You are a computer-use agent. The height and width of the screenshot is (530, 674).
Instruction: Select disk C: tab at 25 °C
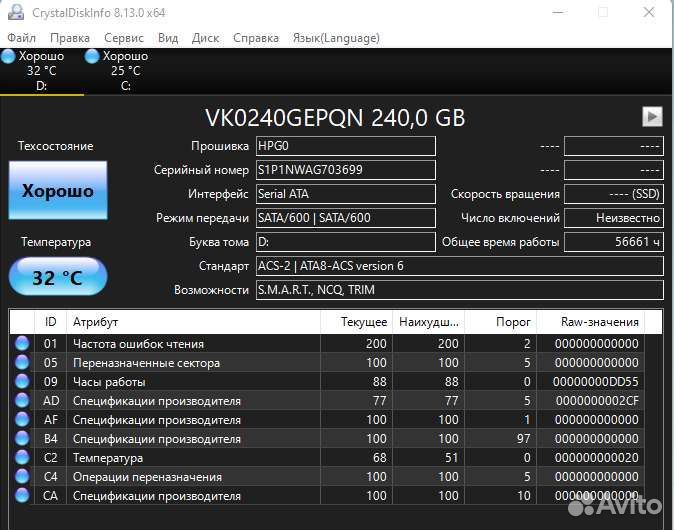126,71
